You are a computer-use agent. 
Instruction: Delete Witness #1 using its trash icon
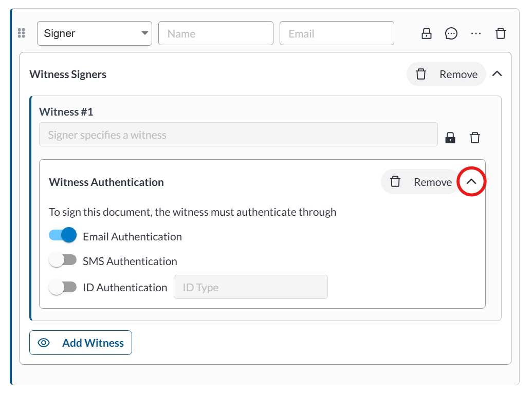tap(475, 137)
